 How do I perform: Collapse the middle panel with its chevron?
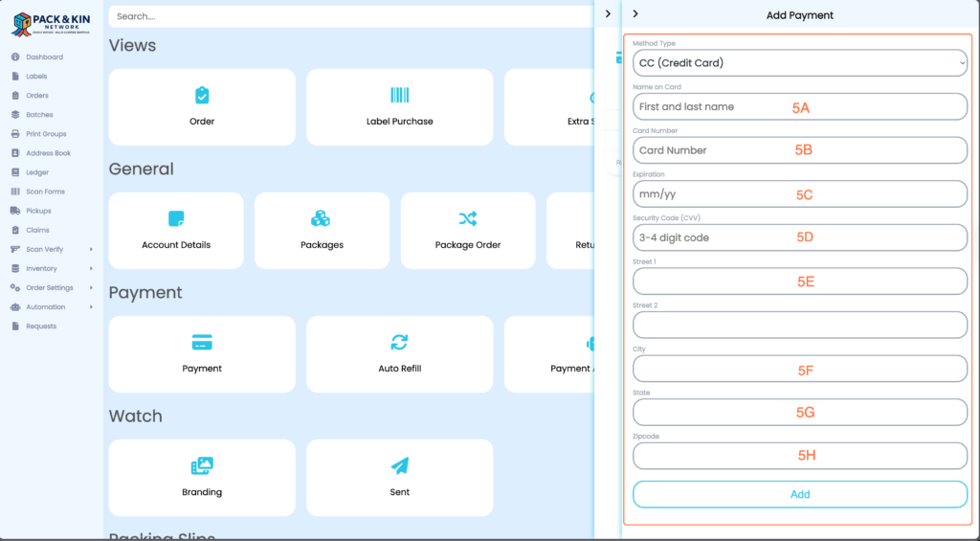pyautogui.click(x=608, y=13)
